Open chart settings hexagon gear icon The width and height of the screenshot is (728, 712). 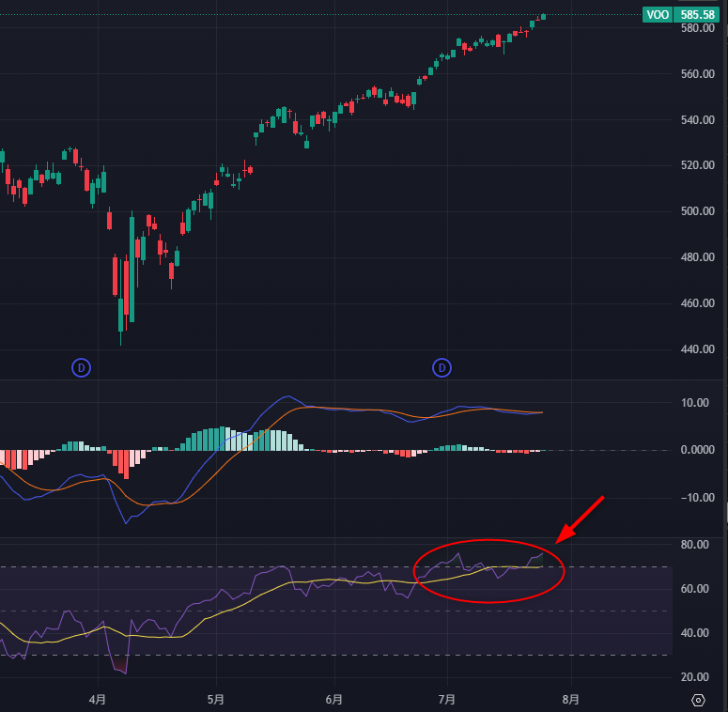(x=698, y=700)
